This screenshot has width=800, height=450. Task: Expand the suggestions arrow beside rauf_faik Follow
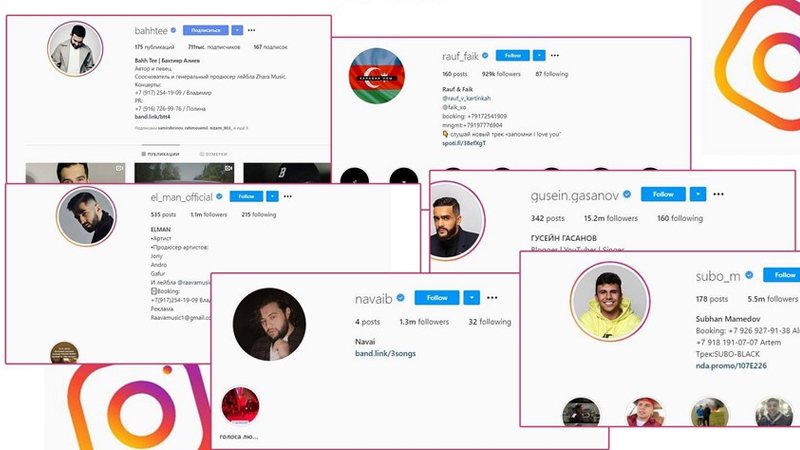tap(539, 55)
